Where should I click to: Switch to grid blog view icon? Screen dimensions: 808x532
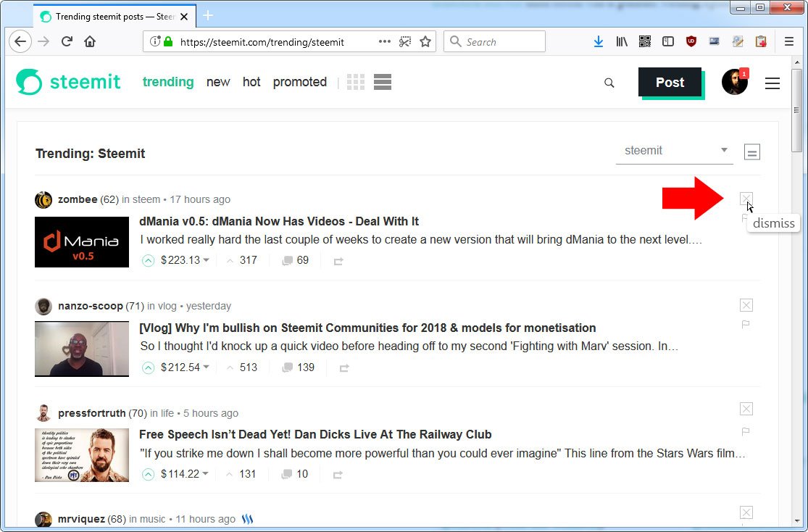[x=356, y=82]
